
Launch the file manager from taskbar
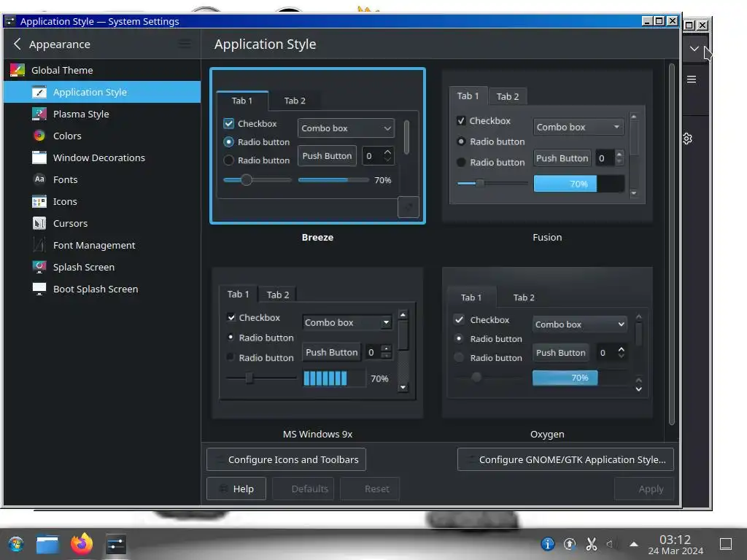47,544
